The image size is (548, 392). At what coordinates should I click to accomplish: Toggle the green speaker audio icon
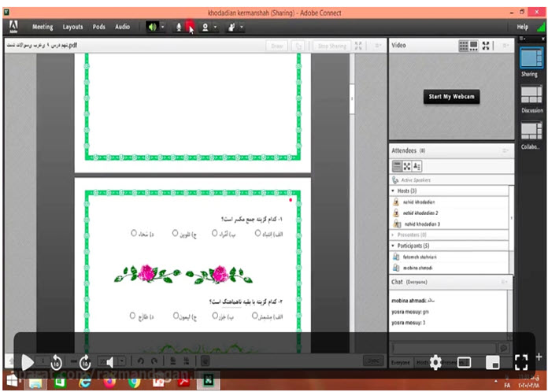coord(153,27)
